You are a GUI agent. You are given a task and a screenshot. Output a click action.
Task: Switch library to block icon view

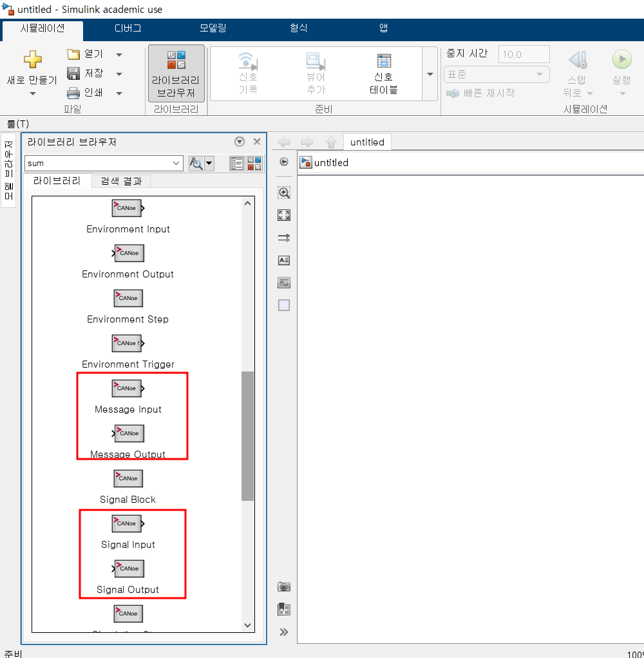[x=254, y=164]
